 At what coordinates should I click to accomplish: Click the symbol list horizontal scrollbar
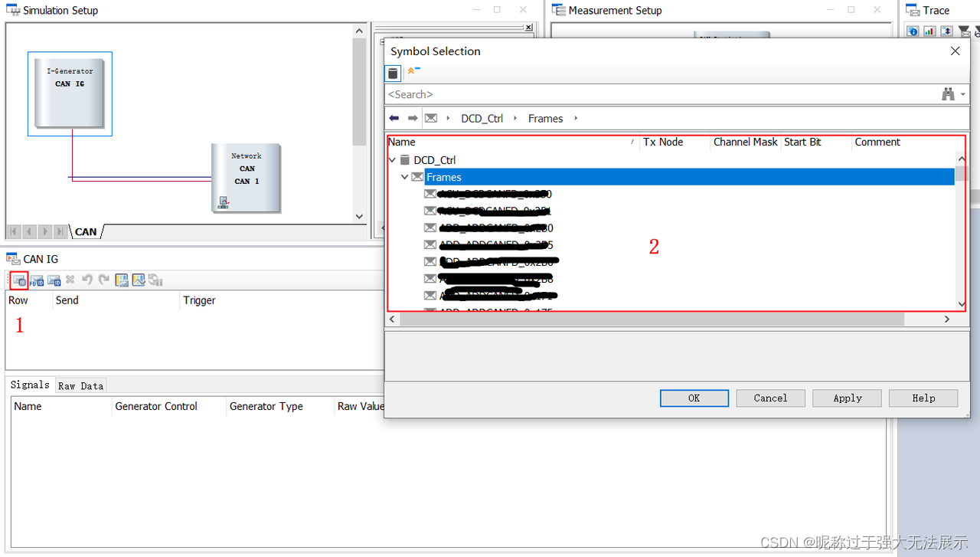(652, 319)
